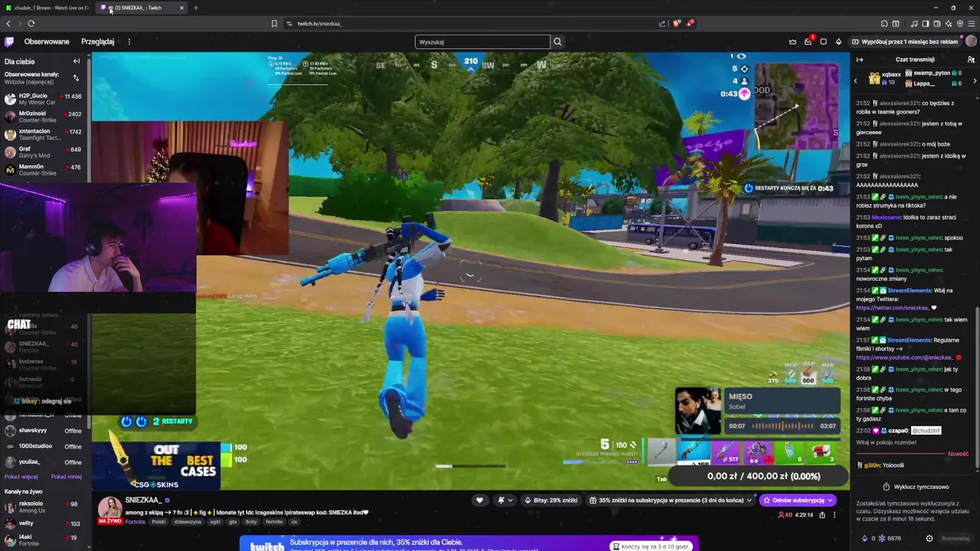Open xntentacion channel in sidebar

coord(44,134)
